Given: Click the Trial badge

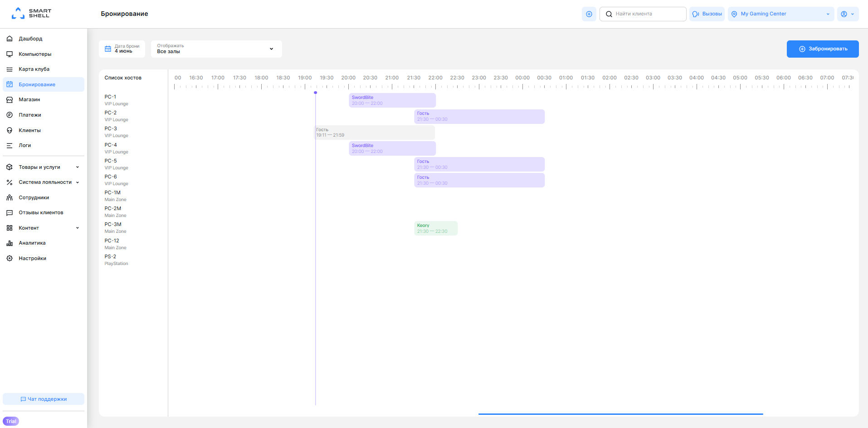Looking at the screenshot, I should (x=11, y=421).
